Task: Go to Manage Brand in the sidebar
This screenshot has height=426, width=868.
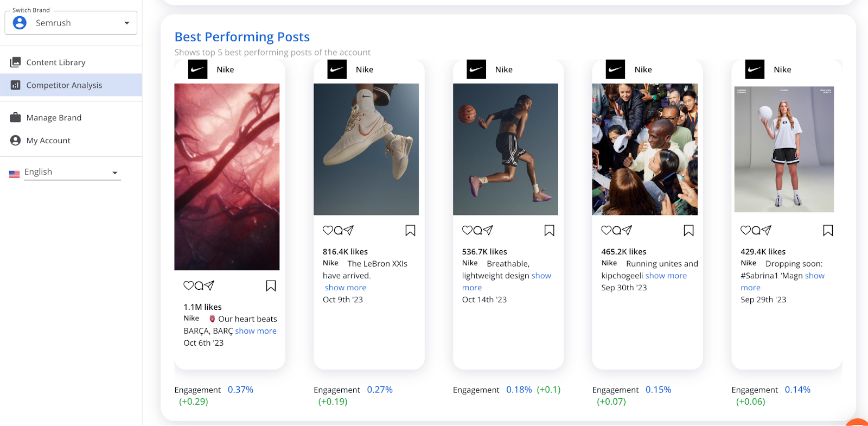Action: (x=54, y=118)
